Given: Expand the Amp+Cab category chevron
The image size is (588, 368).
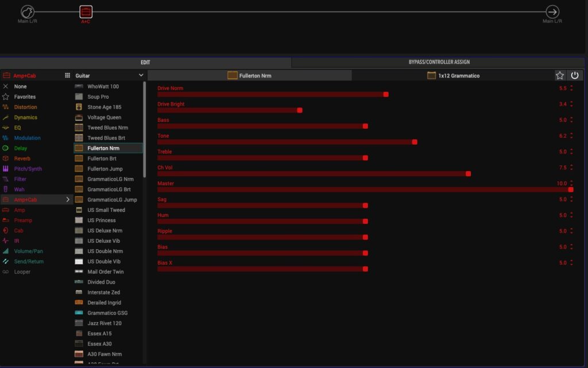Looking at the screenshot, I should coord(68,200).
